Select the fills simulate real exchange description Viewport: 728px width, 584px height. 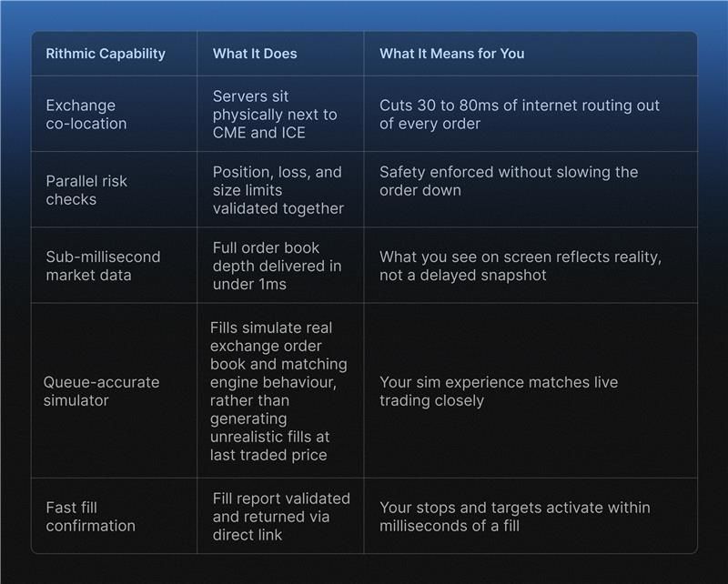tap(277, 390)
